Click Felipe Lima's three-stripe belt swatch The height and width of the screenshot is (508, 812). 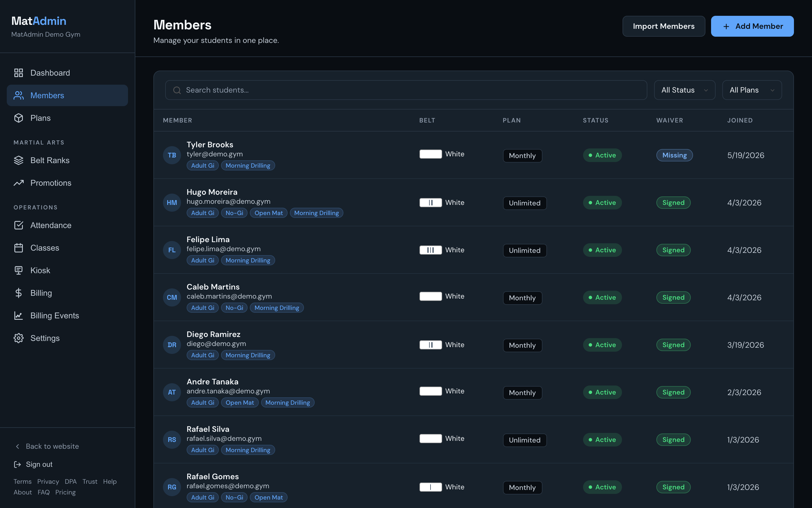coord(431,250)
